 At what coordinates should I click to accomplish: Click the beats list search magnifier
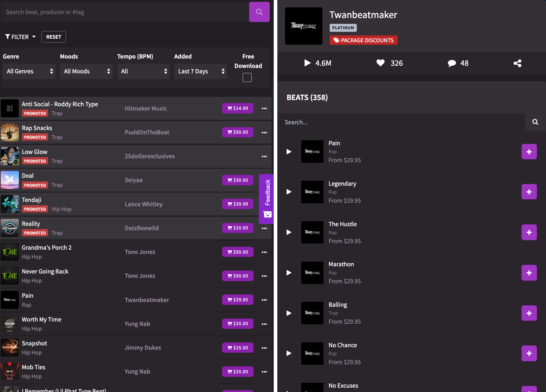click(x=535, y=122)
